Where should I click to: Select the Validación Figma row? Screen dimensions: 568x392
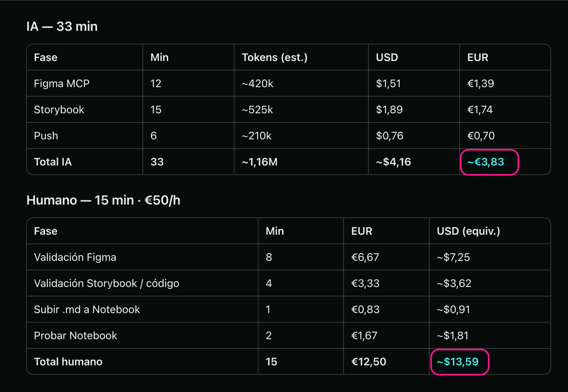point(289,257)
